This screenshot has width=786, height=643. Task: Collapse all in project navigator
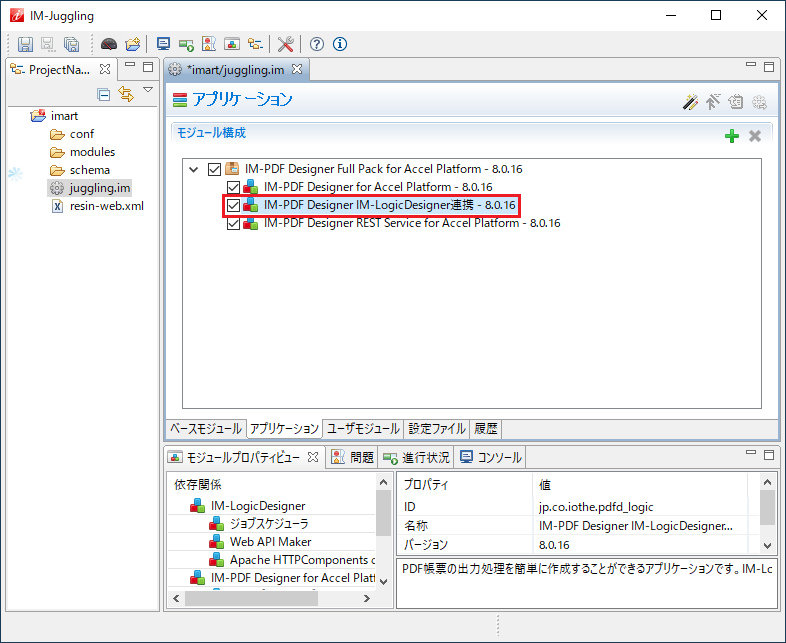(x=104, y=94)
